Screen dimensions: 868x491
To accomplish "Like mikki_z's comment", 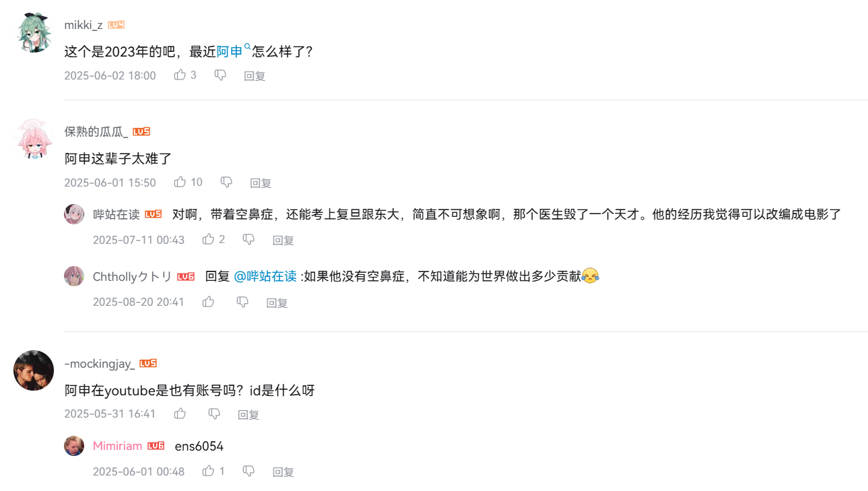I will coord(180,75).
